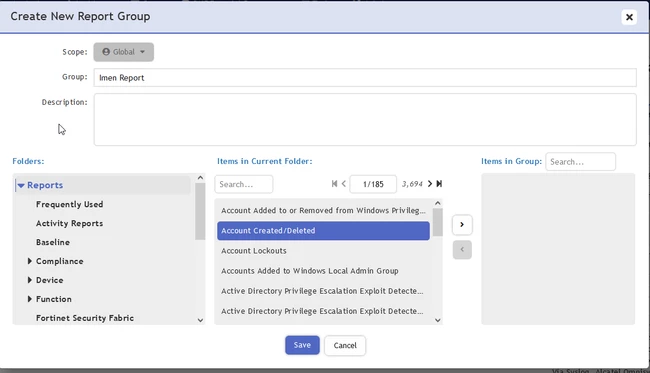Image resolution: width=650 pixels, height=373 pixels.
Task: Close the Create New Report Group dialog
Action: (629, 17)
